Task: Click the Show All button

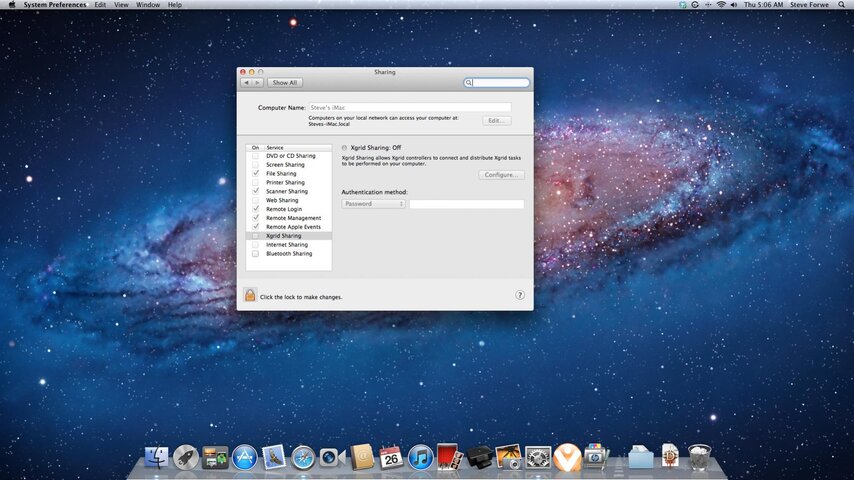Action: pyautogui.click(x=285, y=82)
